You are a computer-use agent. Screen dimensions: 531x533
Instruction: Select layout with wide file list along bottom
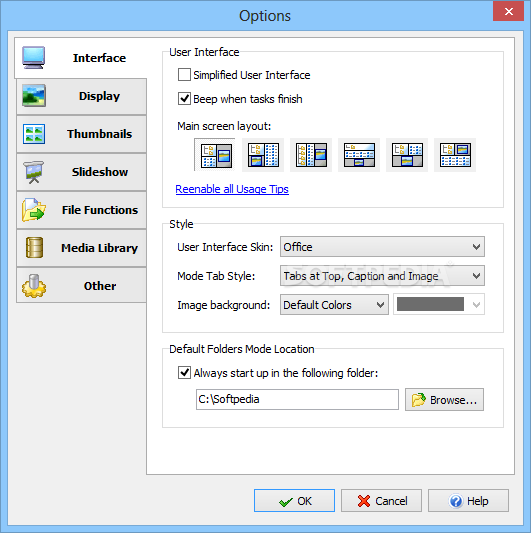pyautogui.click(x=455, y=155)
